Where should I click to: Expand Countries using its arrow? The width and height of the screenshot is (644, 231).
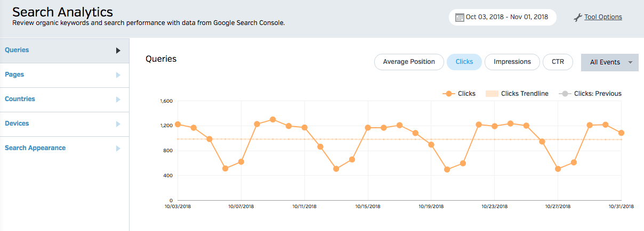(x=118, y=100)
